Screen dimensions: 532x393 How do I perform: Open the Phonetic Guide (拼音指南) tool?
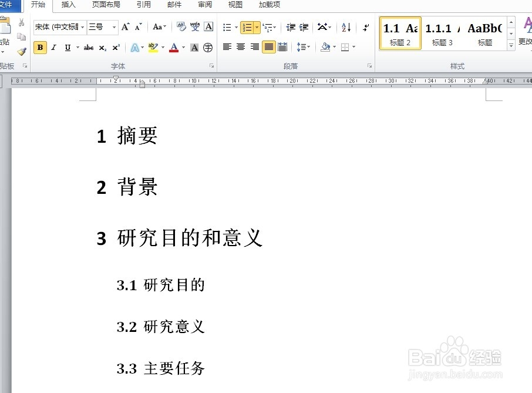pos(194,28)
